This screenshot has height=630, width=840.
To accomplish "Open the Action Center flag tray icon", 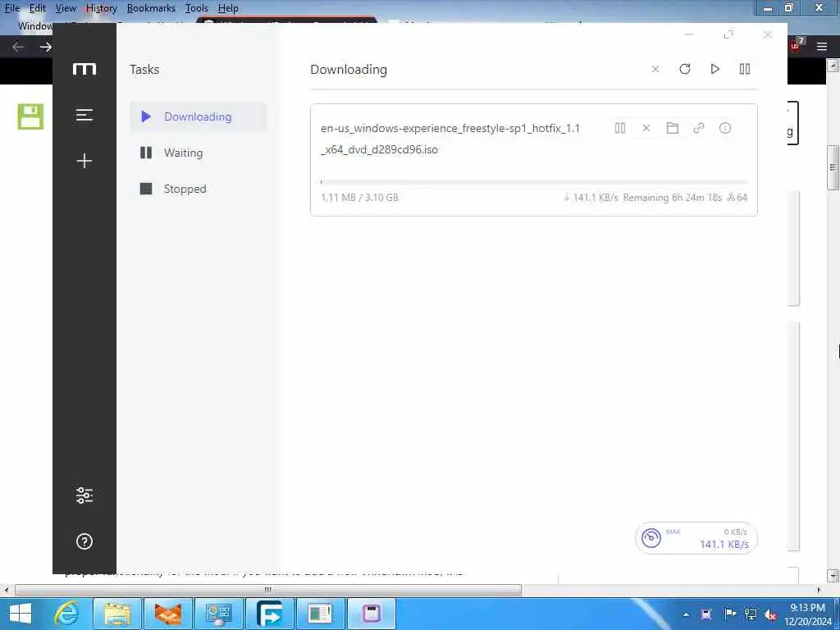I will [729, 614].
